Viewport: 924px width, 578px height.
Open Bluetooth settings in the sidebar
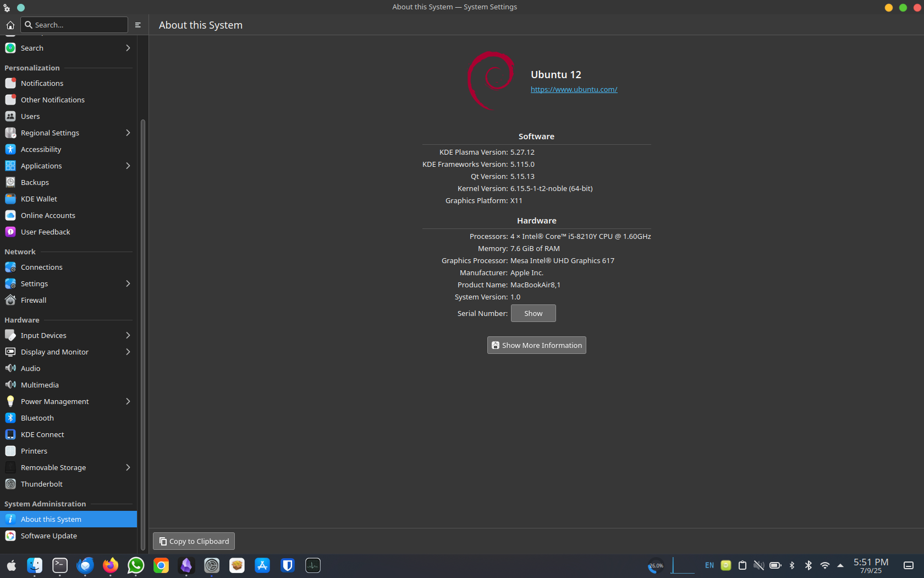coord(68,418)
